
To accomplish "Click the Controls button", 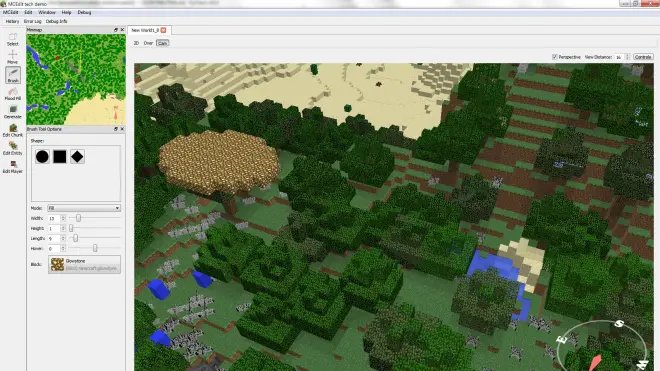I will [x=643, y=57].
